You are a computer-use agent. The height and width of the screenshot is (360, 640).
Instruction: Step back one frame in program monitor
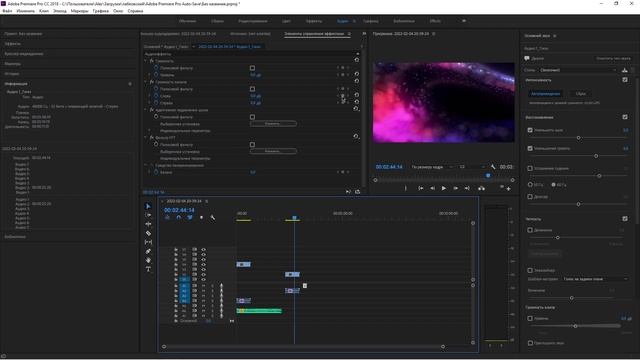point(432,188)
